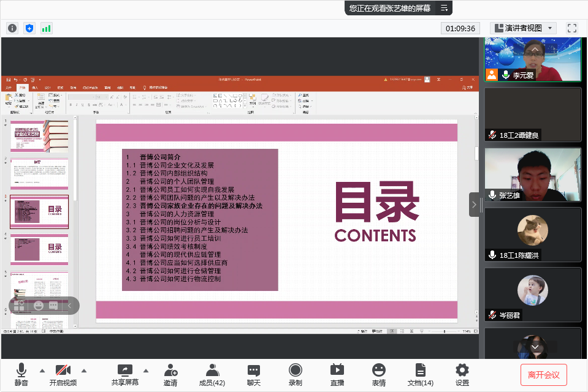Open the 设置 settings gear
The width and height of the screenshot is (588, 392).
click(x=462, y=375)
